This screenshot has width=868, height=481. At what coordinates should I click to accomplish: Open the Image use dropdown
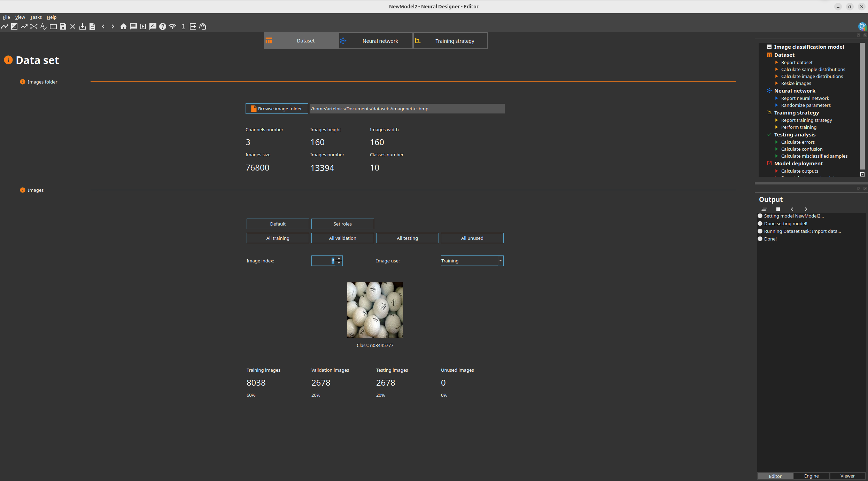(x=472, y=261)
